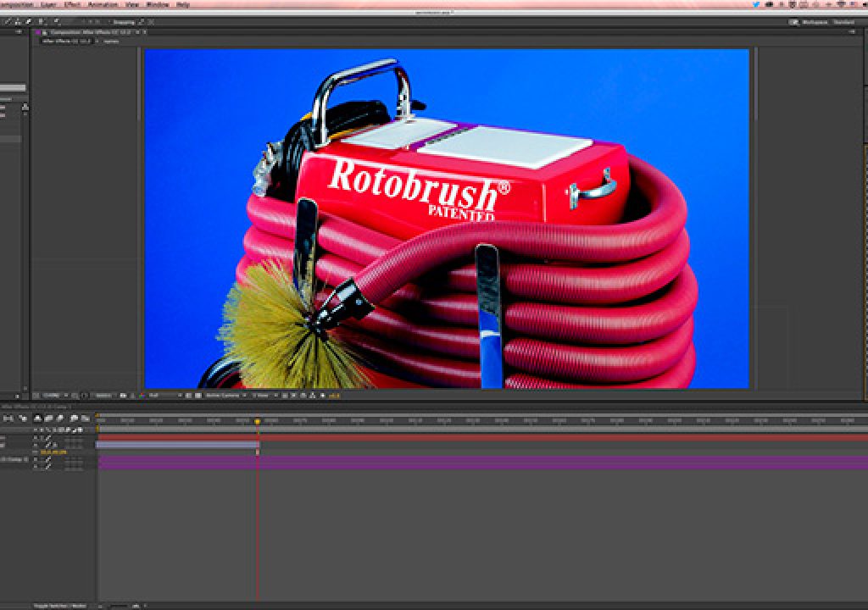Click the yellow time value in the layer list
The width and height of the screenshot is (868, 610).
(53, 452)
